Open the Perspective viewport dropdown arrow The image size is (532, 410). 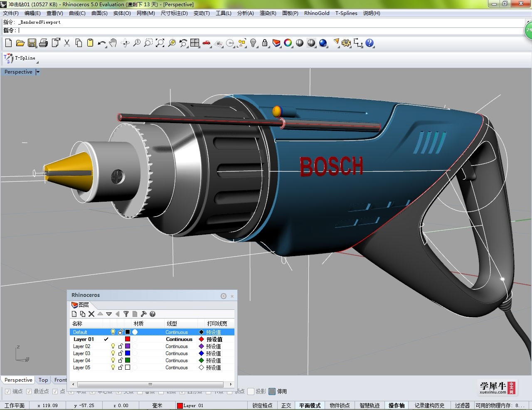click(x=38, y=72)
